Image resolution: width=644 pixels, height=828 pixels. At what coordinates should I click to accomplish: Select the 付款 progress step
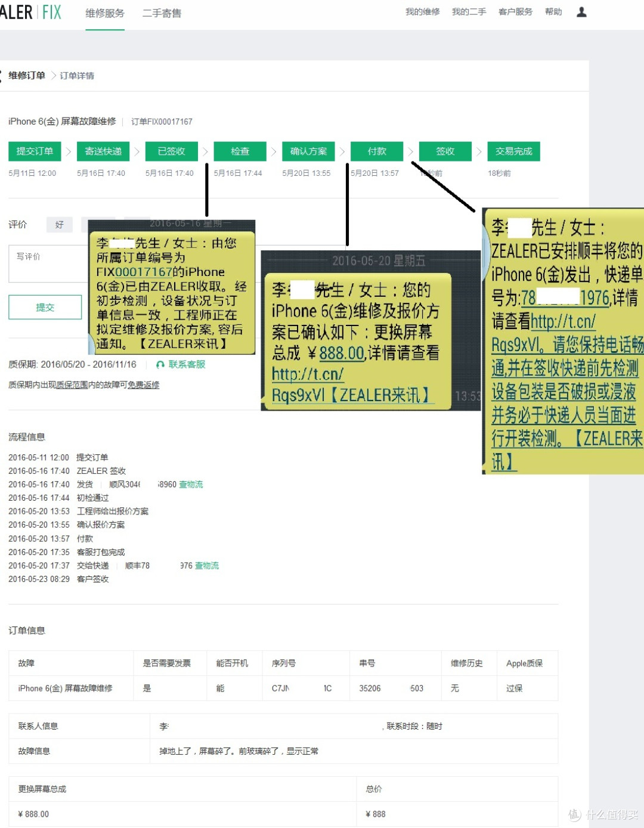click(x=377, y=151)
